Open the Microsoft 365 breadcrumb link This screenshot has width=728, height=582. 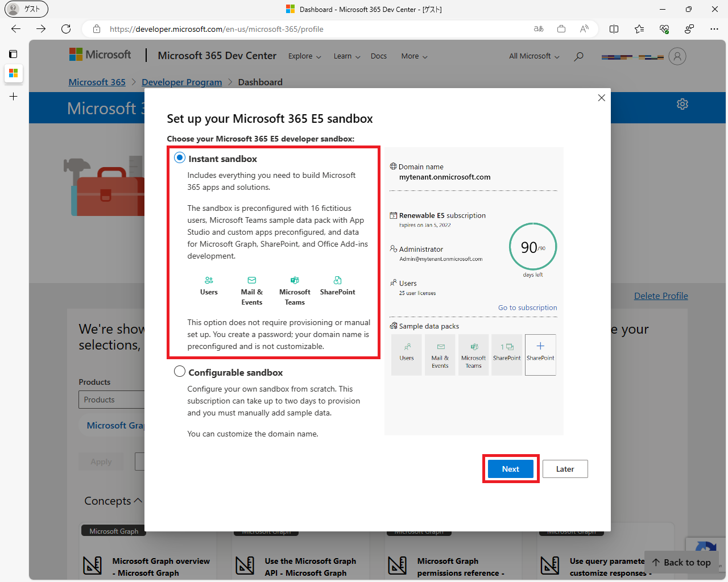click(97, 82)
